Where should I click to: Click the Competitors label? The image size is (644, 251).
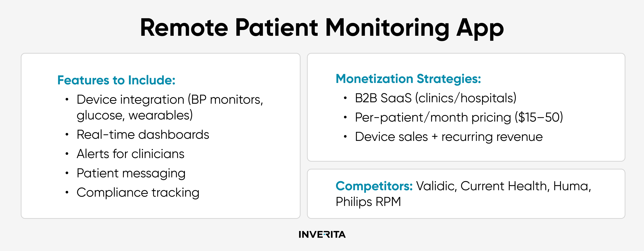click(x=374, y=186)
